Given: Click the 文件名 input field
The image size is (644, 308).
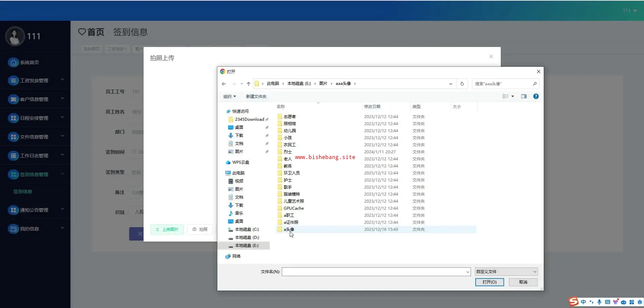Looking at the screenshot, I should tap(374, 272).
